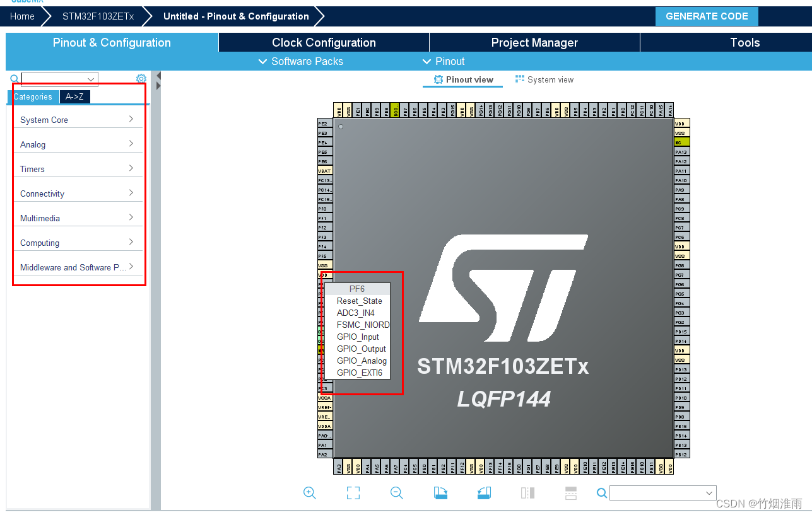Click Untitled - Pinout & Configuration breadcrumb

pyautogui.click(x=236, y=16)
